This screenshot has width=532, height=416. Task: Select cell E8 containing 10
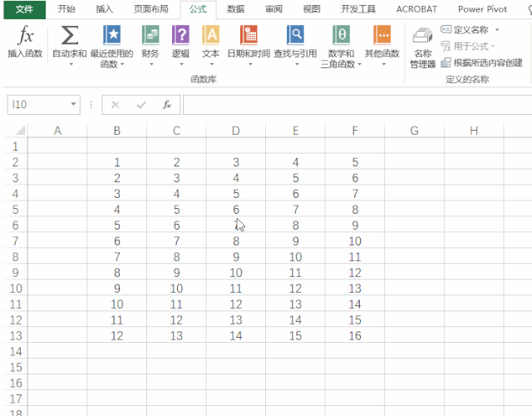(296, 257)
